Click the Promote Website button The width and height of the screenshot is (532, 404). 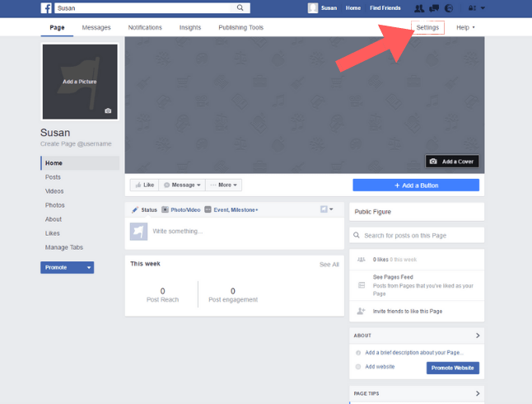click(x=452, y=368)
